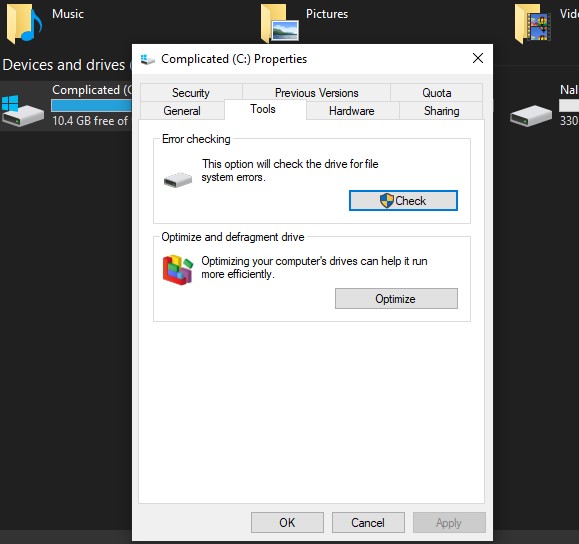Switch to the Quota tab
The height and width of the screenshot is (544, 579).
pos(436,93)
